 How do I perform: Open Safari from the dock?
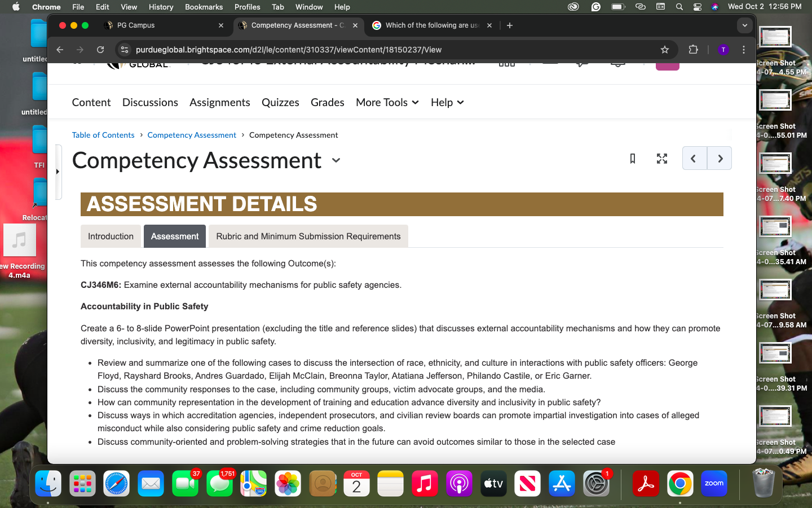coord(117,484)
